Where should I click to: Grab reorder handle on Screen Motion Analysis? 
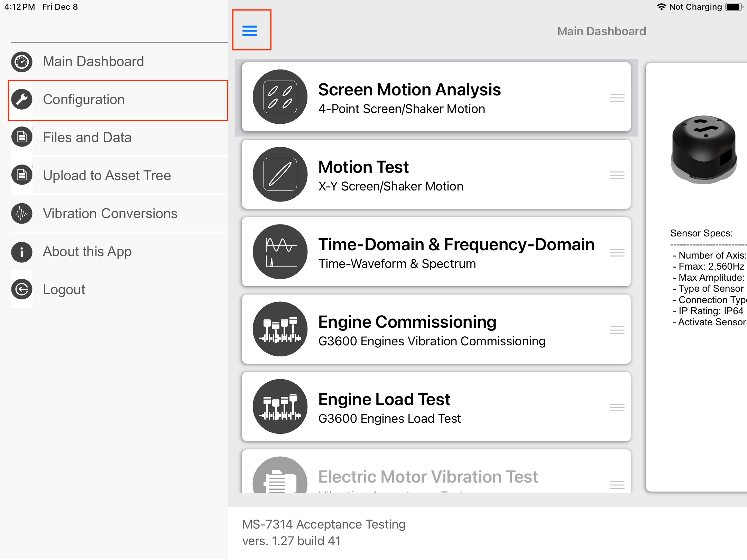(617, 98)
